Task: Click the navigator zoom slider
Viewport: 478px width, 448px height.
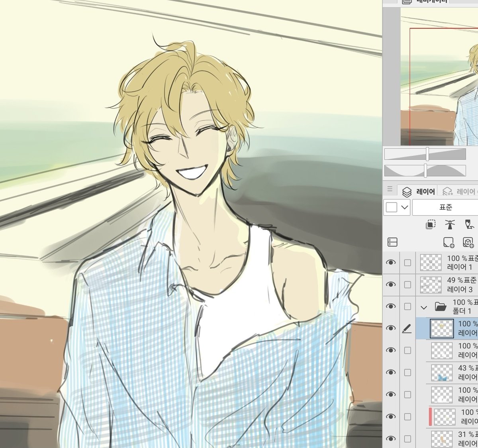Action: pyautogui.click(x=425, y=154)
